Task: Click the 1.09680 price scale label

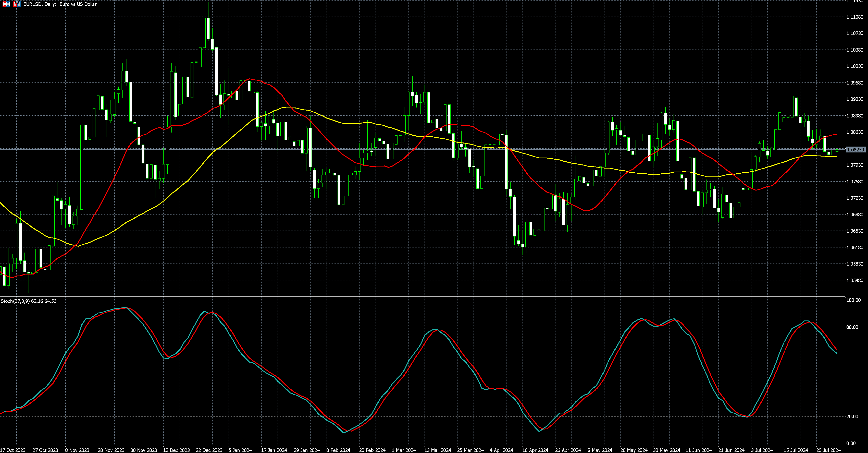Action: 854,83
